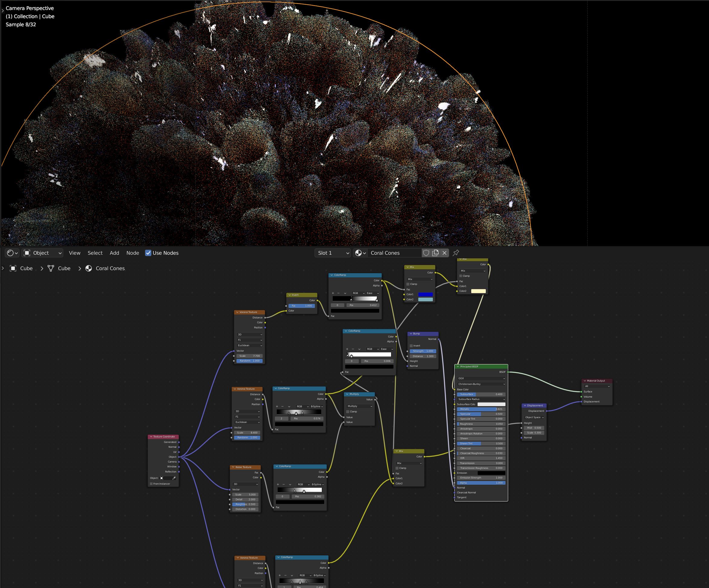Image resolution: width=709 pixels, height=588 pixels.
Task: Open the Add menu
Action: [x=114, y=253]
